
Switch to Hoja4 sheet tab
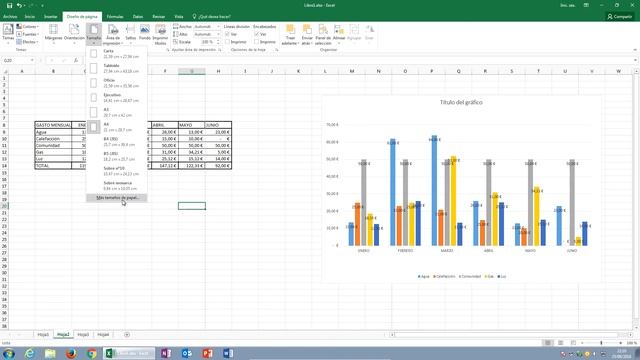point(103,335)
